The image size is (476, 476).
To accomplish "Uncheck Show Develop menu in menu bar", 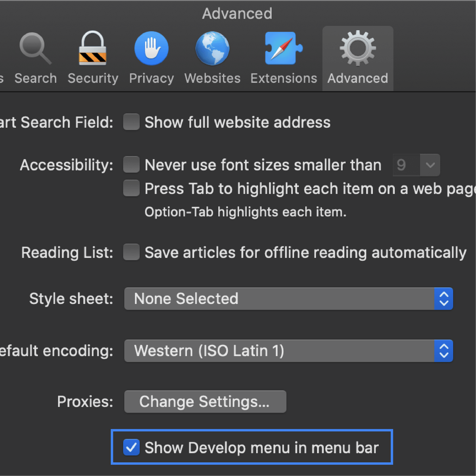I will tap(131, 447).
